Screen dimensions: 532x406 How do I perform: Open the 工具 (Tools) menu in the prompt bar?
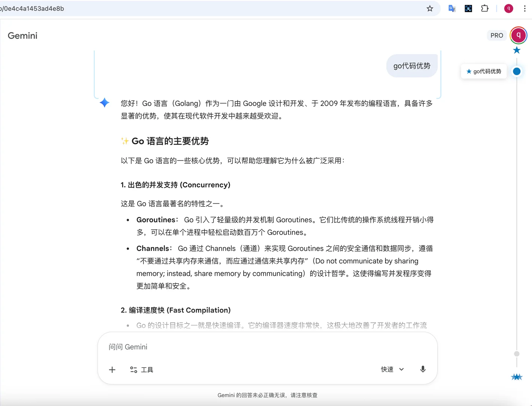point(141,370)
